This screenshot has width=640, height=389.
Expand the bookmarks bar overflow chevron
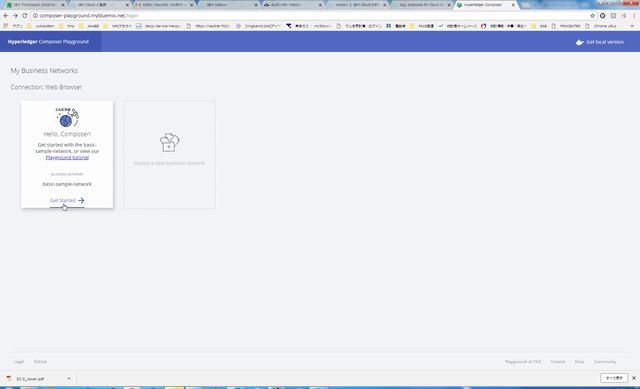632,26
